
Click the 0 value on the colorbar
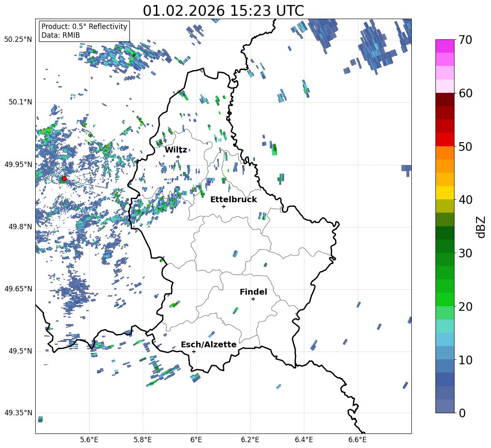(x=462, y=413)
